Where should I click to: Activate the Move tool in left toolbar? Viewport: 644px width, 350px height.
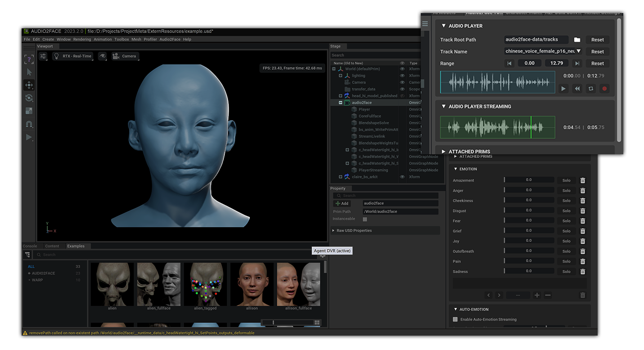click(29, 85)
